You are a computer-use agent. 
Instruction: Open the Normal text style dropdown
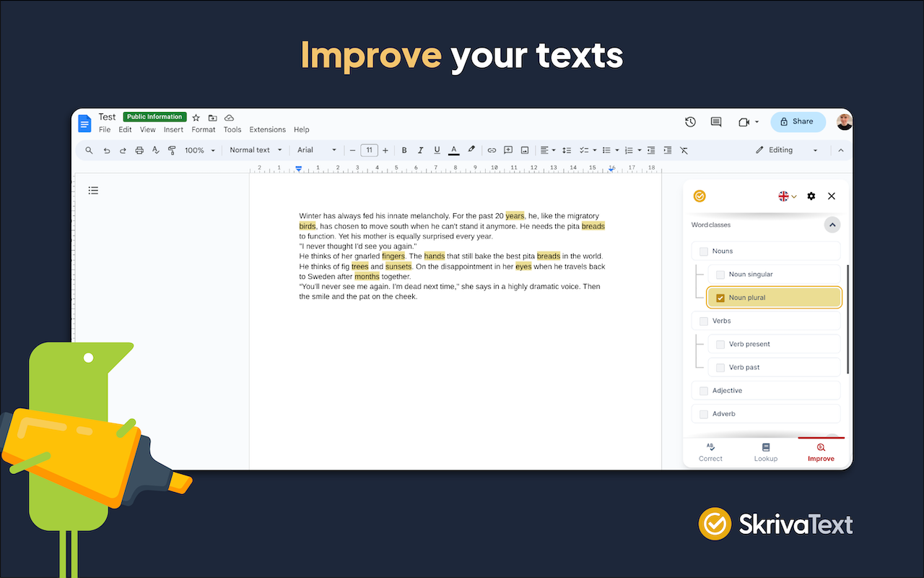(x=256, y=150)
